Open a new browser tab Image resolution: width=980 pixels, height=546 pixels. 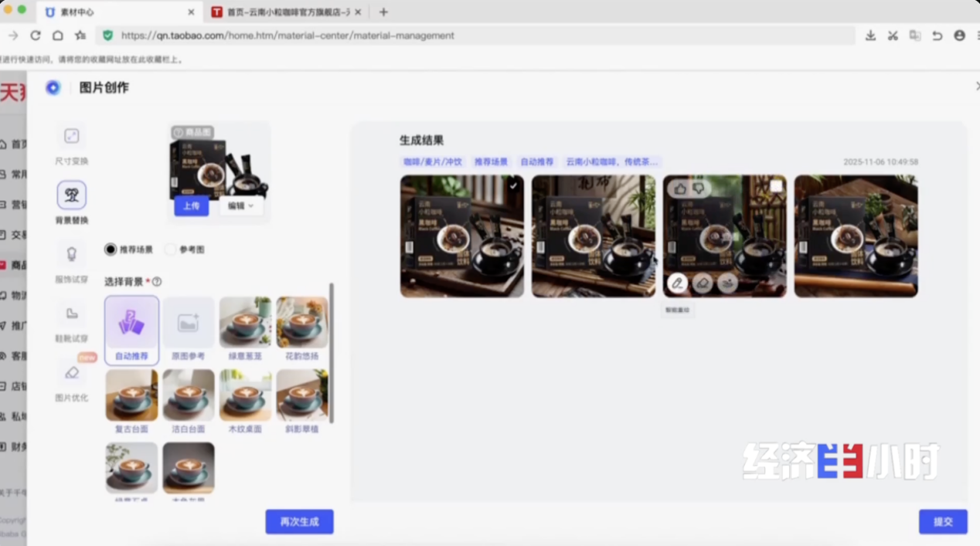point(383,12)
